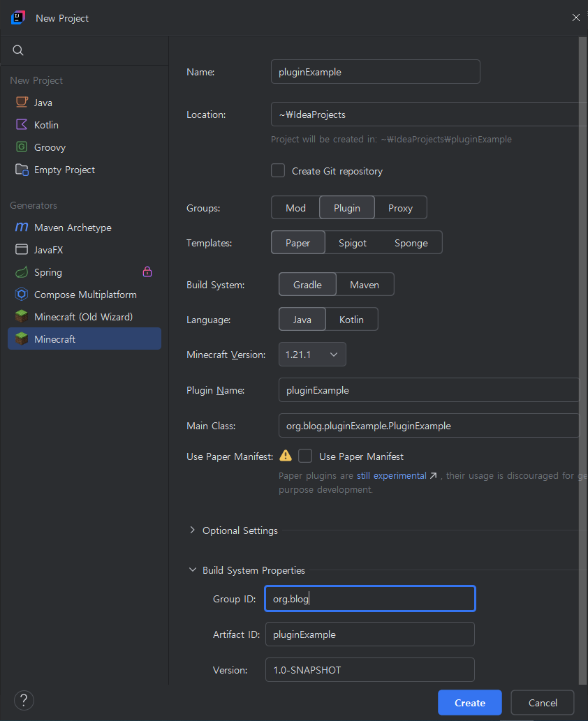Click the IntelliJ IDEA logo icon
This screenshot has width=588, height=721.
(17, 18)
